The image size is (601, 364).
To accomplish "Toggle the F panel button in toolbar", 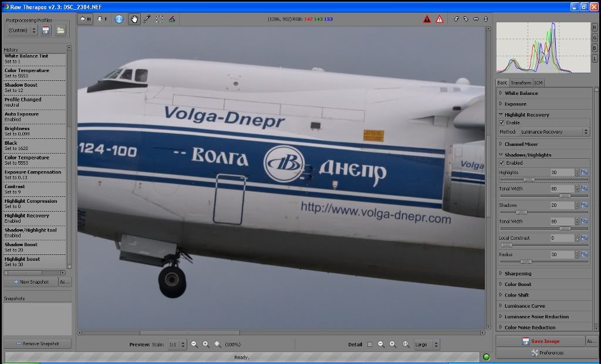I will 102,19.
